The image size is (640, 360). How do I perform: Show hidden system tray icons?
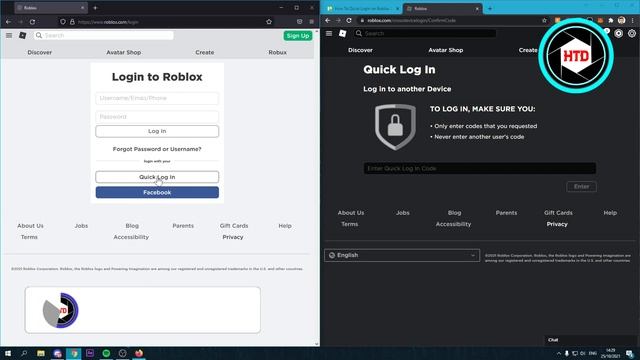[558, 353]
